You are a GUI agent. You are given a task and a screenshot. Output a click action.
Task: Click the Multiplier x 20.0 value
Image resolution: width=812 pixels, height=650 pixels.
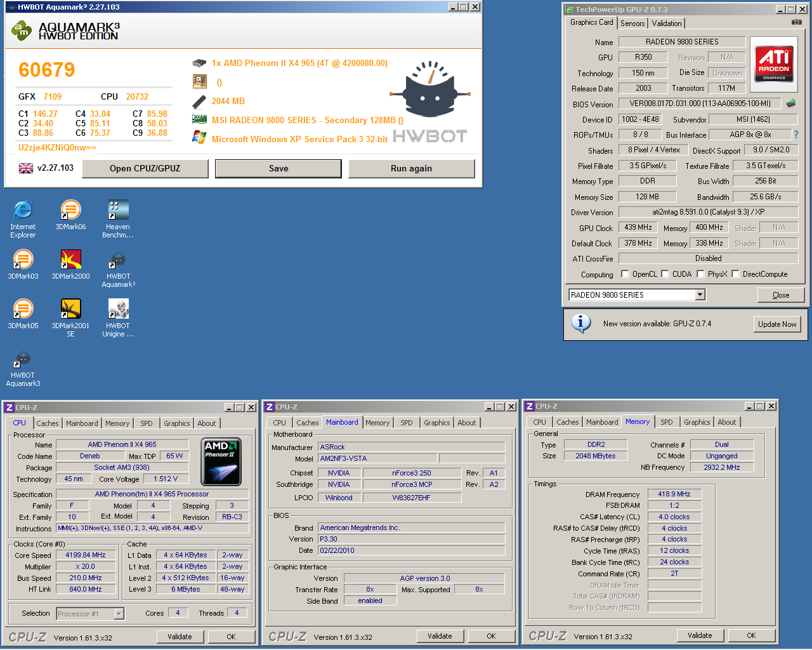[86, 566]
